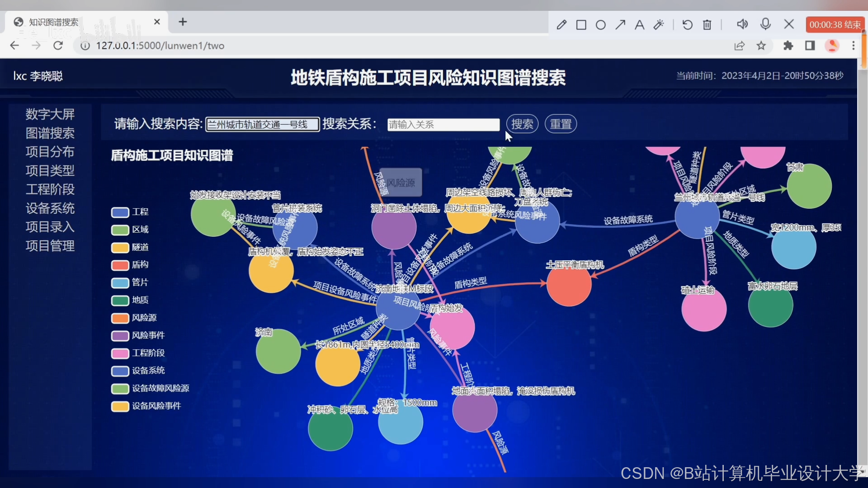Click the undo annotation icon
The height and width of the screenshot is (488, 868).
pyautogui.click(x=687, y=25)
